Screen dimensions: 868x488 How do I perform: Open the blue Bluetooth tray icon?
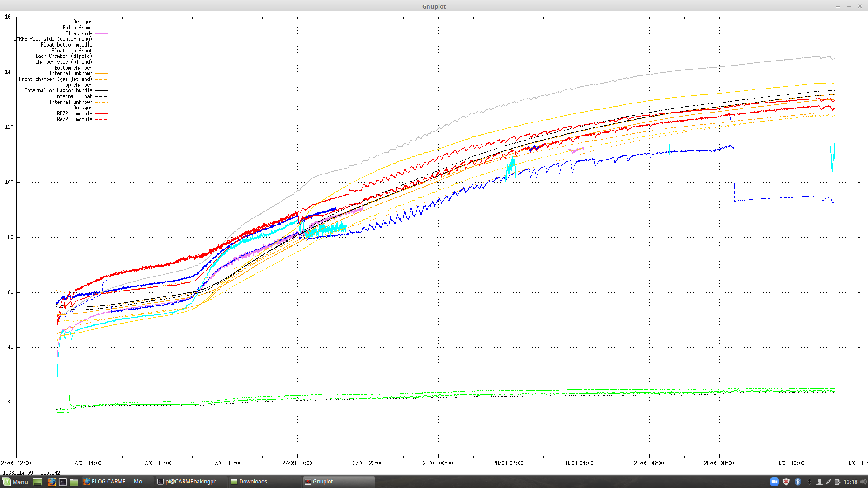click(798, 482)
